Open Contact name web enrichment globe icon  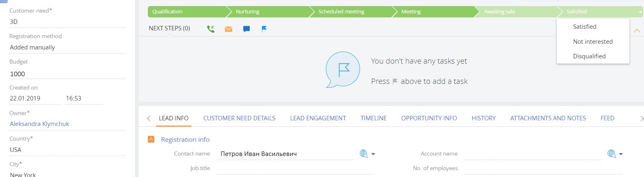tap(364, 154)
